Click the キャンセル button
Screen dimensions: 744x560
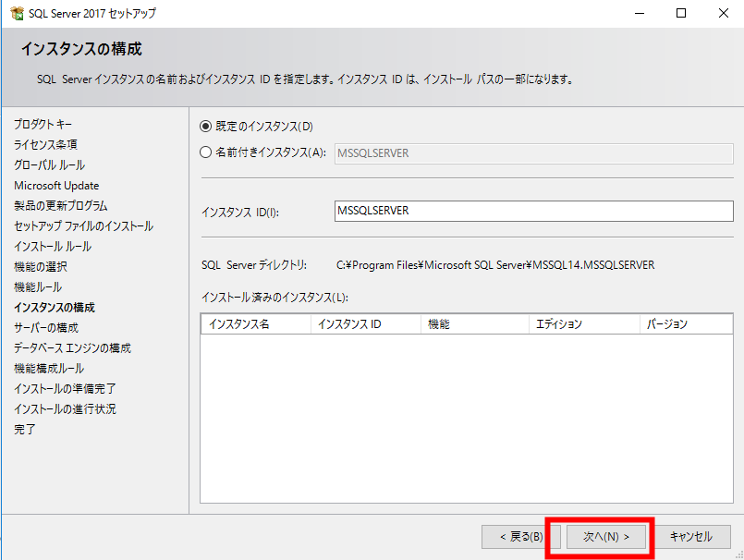[x=691, y=537]
